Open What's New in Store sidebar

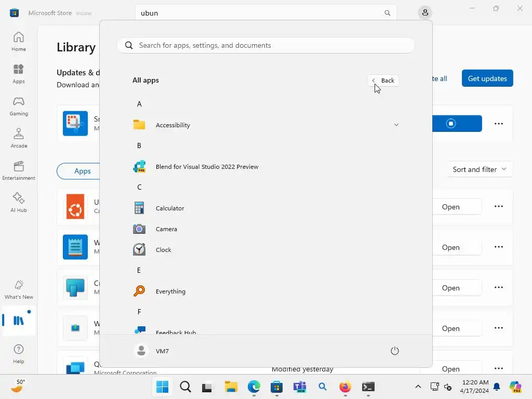click(x=19, y=289)
